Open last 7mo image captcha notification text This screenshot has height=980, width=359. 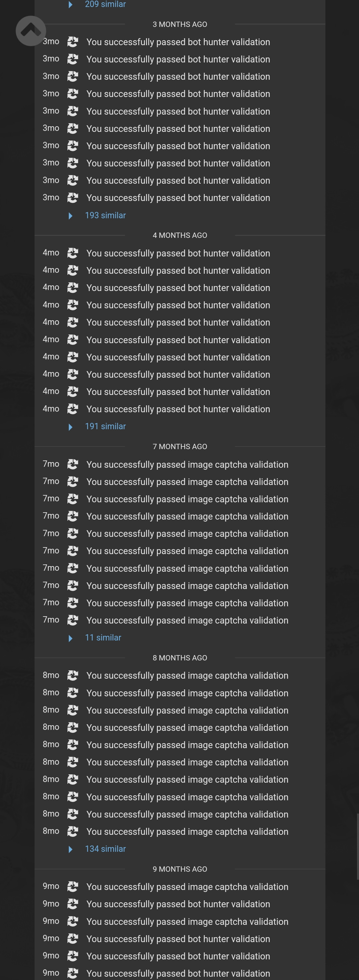[187, 620]
